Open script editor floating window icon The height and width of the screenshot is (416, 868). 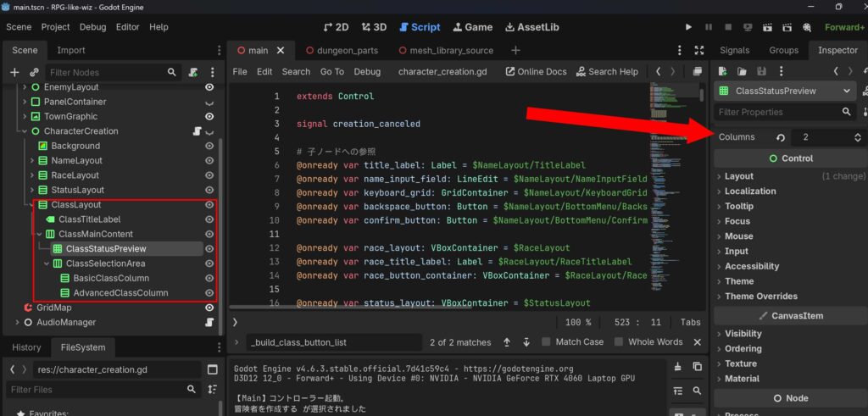[697, 71]
